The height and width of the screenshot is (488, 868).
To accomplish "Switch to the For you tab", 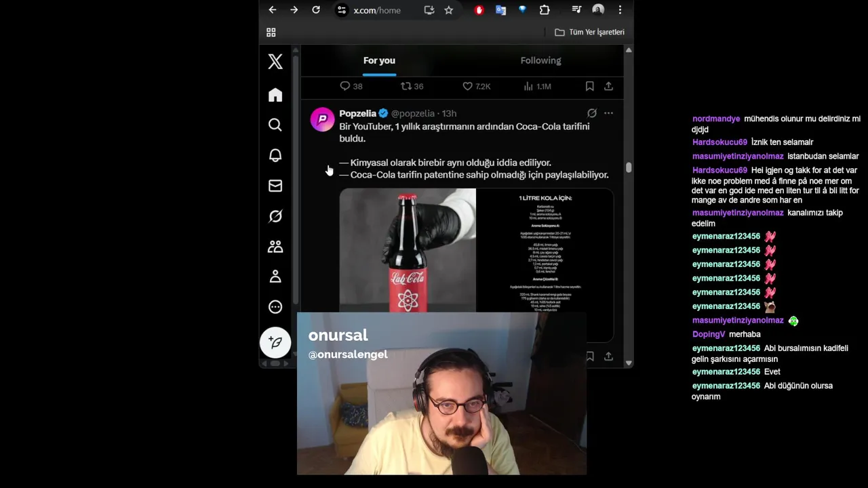I will [379, 60].
